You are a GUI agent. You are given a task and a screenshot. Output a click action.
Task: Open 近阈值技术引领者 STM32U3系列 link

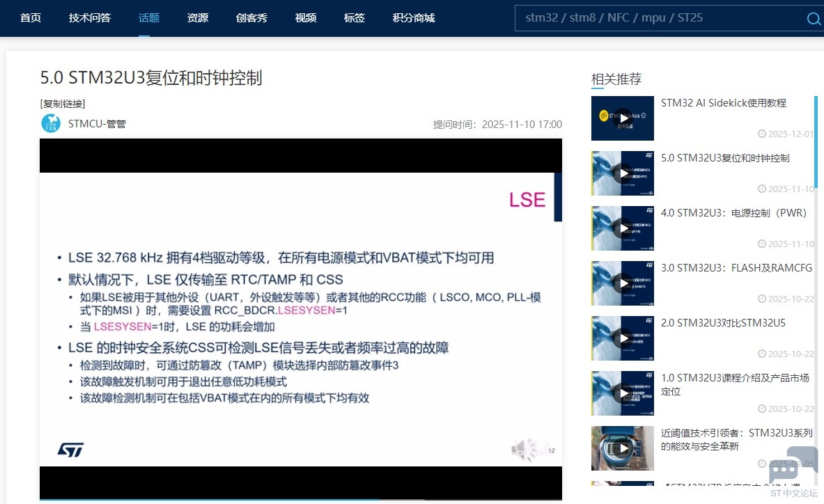(x=737, y=439)
